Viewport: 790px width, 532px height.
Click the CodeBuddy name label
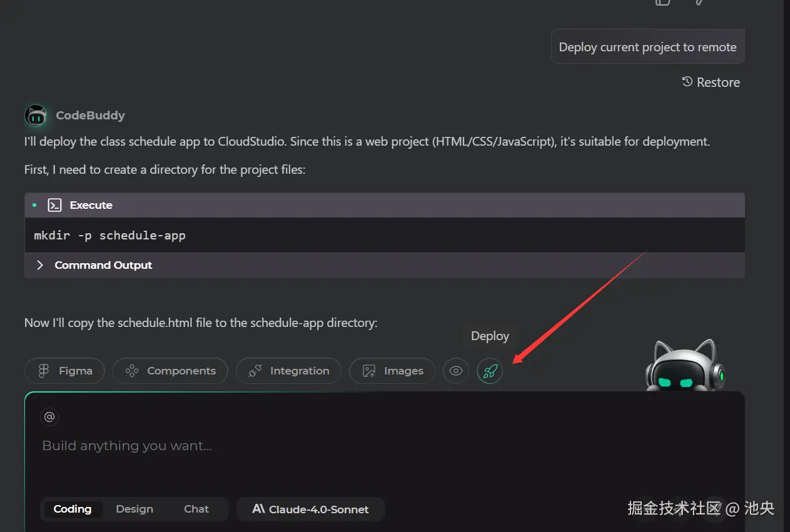point(90,116)
